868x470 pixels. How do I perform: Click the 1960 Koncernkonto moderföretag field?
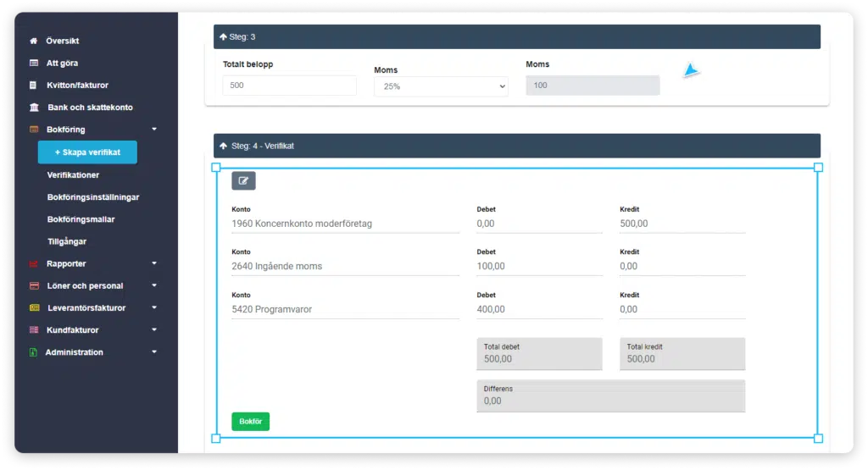346,224
